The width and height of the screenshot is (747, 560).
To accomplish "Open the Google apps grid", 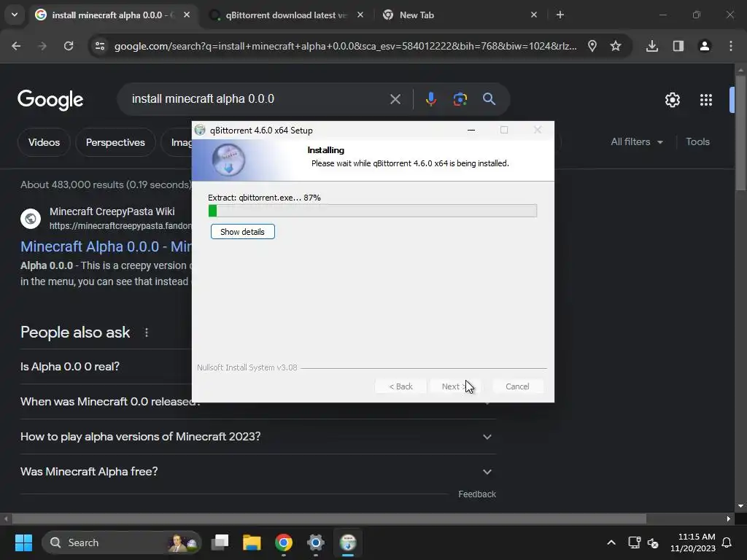I will click(x=706, y=100).
